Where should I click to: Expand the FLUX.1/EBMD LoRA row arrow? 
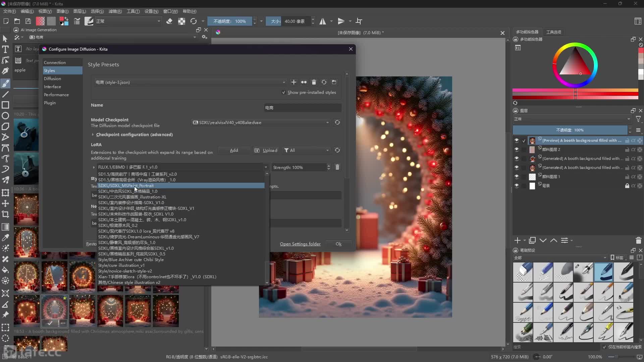tap(94, 167)
